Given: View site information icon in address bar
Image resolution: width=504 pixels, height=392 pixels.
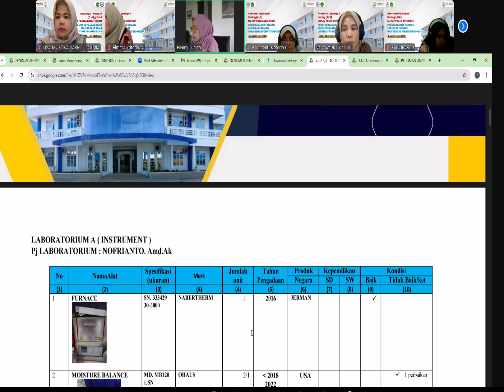Looking at the screenshot, I should click(32, 75).
